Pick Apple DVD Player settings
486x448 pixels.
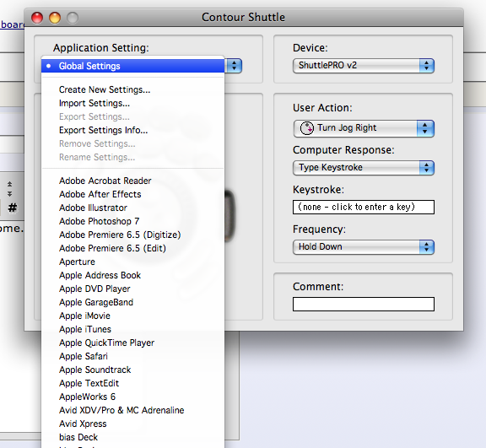coord(132,289)
